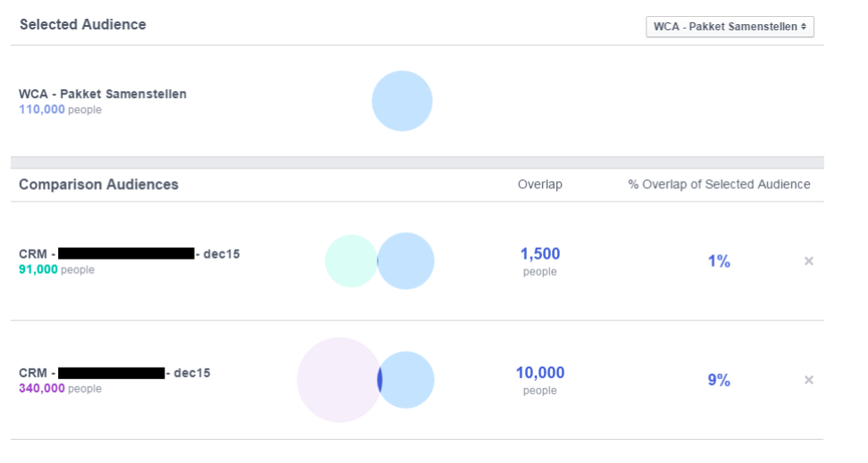Image resolution: width=868 pixels, height=463 pixels.
Task: Click the 340,000 people audience size
Action: point(42,388)
